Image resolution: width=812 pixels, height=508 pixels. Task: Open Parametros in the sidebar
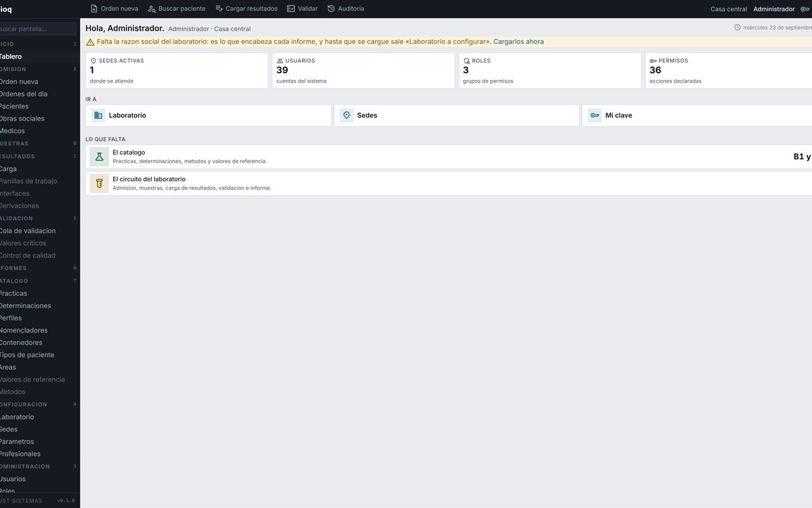39,442
